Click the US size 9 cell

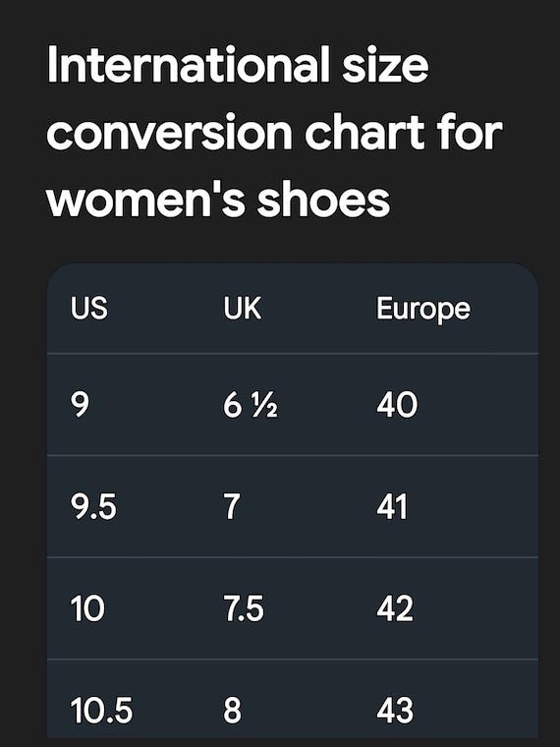pos(80,405)
